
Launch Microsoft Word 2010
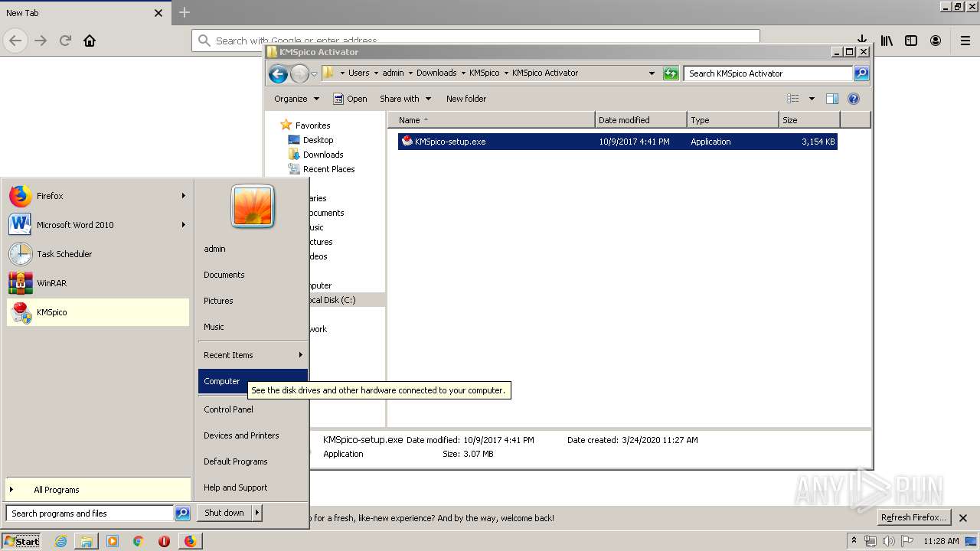coord(97,225)
